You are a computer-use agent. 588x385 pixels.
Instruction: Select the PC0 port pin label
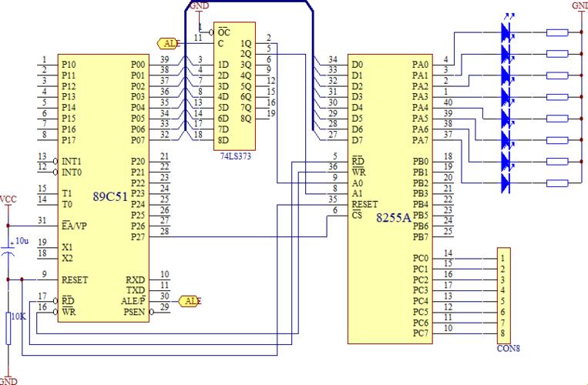tap(420, 259)
